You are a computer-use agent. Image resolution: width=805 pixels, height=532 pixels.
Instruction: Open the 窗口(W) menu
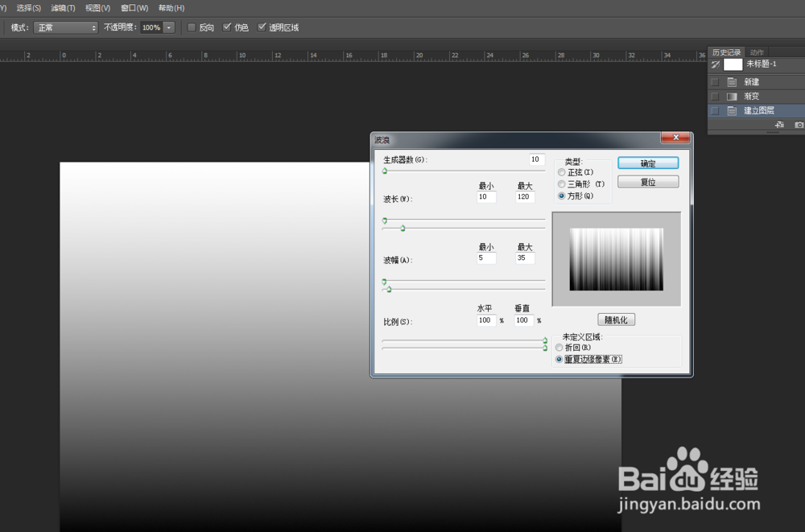[x=134, y=8]
